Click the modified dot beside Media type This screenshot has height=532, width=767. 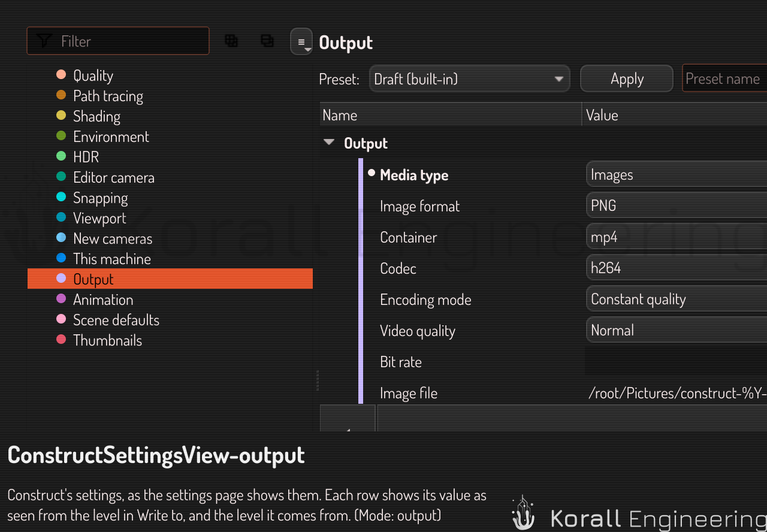coord(372,173)
